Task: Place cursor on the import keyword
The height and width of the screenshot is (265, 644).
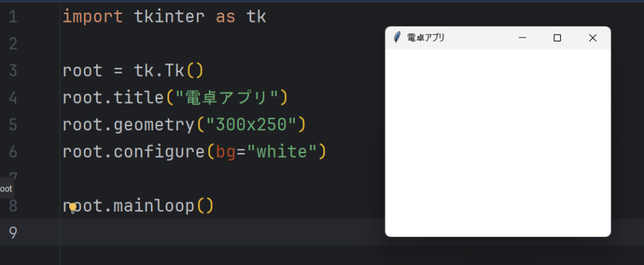Action: 93,17
